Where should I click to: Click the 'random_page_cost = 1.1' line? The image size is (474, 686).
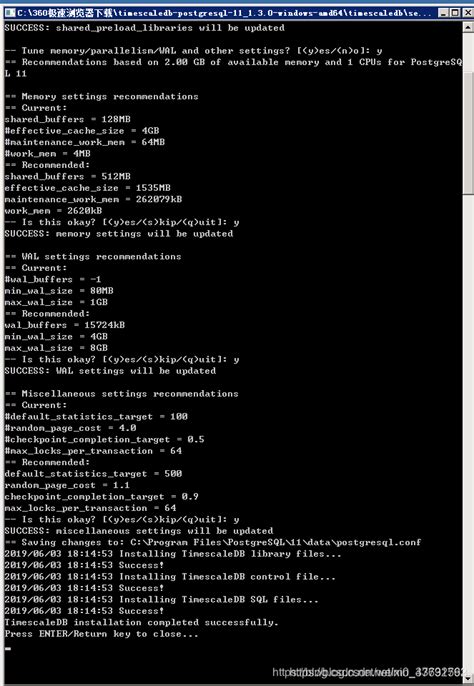click(67, 485)
